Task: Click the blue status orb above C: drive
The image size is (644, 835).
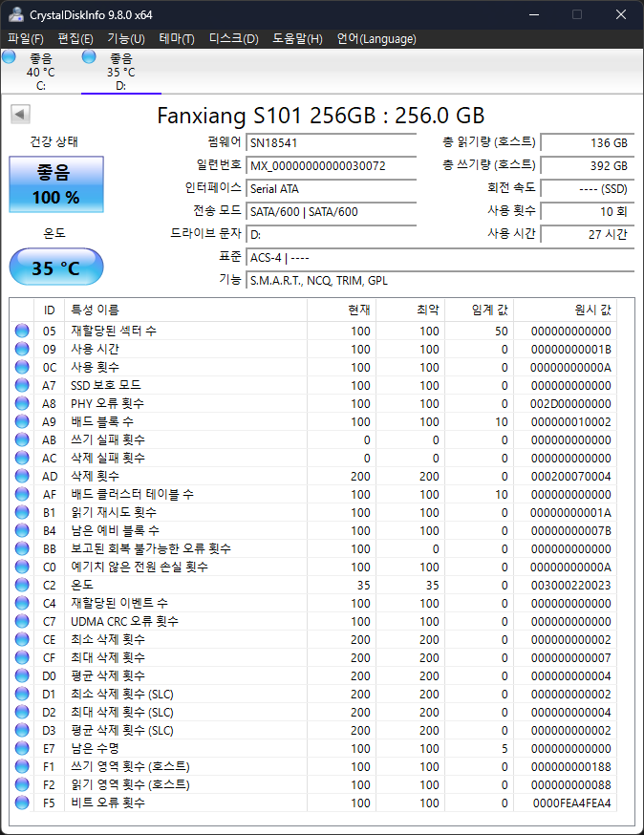Action: (9, 56)
